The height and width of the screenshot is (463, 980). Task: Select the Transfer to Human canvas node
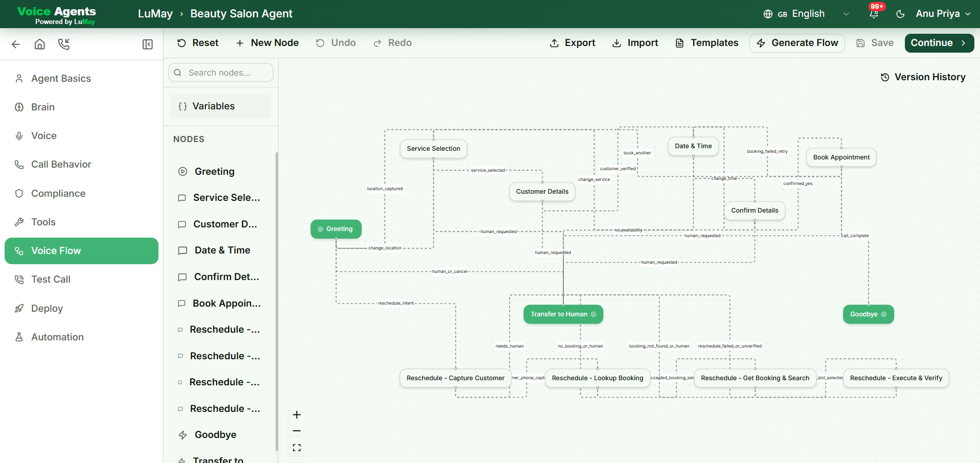(x=563, y=314)
